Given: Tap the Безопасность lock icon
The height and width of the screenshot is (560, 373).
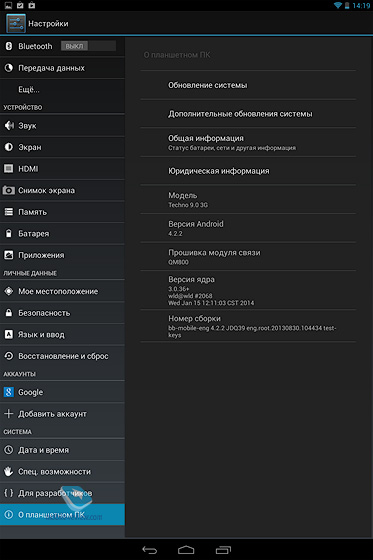Looking at the screenshot, I should pos(9,312).
